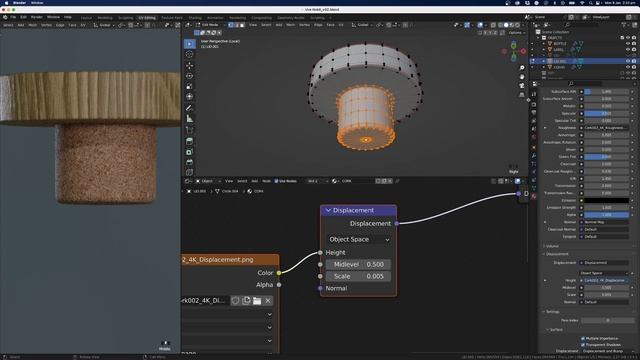Open the Object Space dropdown in Properties panel

[x=604, y=273]
